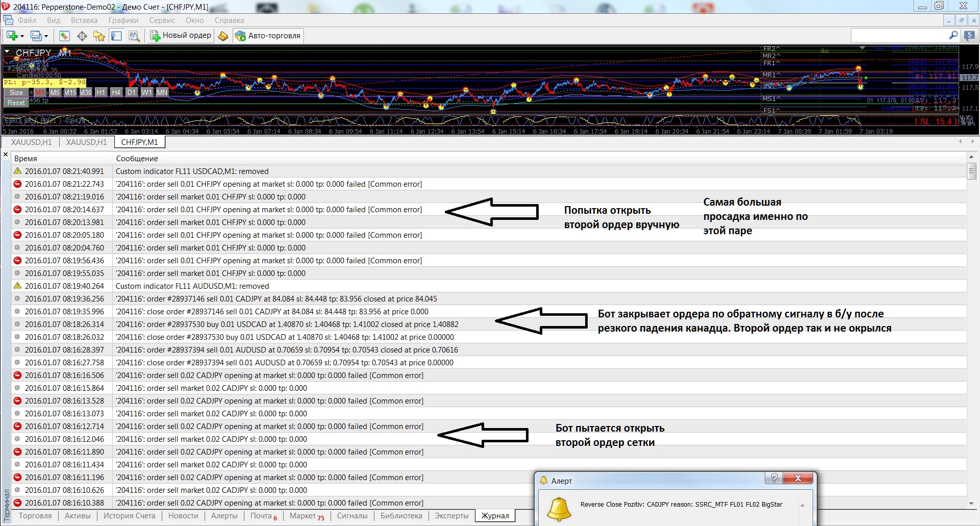980x526 pixels.
Task: Restore the inner chart window button
Action: click(961, 20)
